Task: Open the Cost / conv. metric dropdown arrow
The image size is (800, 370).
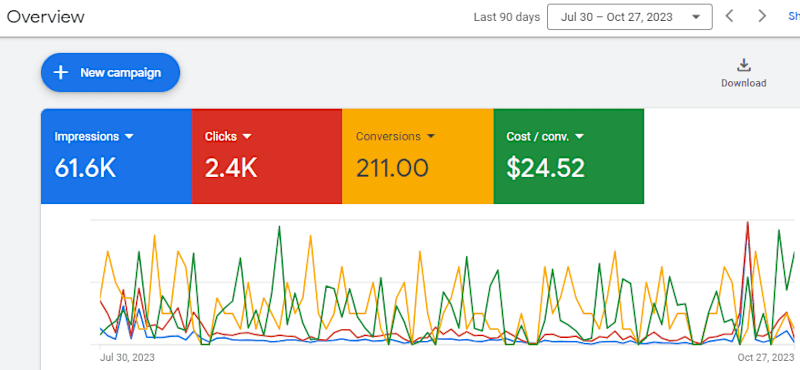Action: click(x=579, y=137)
